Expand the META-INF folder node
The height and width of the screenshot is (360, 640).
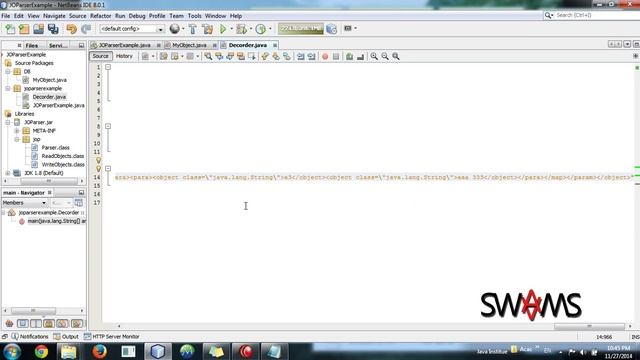[17, 131]
